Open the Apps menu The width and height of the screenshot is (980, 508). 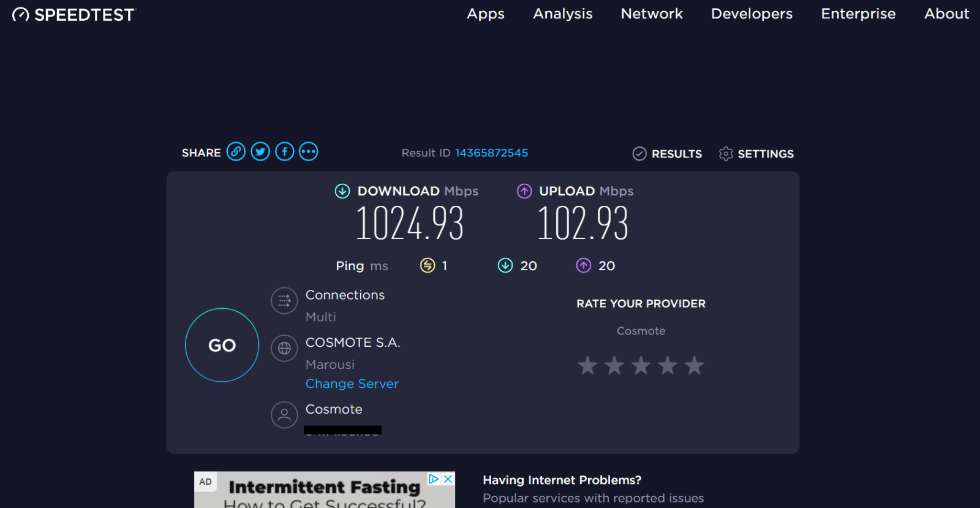click(x=486, y=14)
